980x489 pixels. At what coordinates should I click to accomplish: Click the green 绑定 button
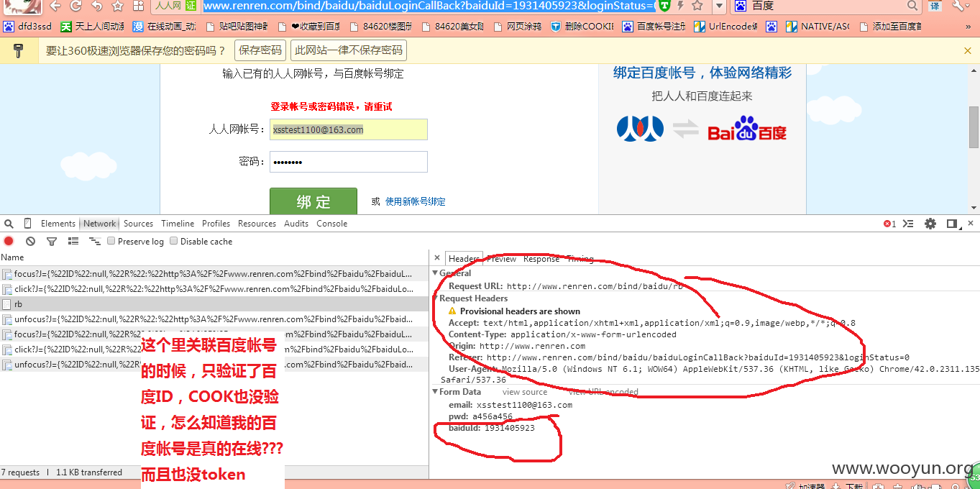[313, 201]
